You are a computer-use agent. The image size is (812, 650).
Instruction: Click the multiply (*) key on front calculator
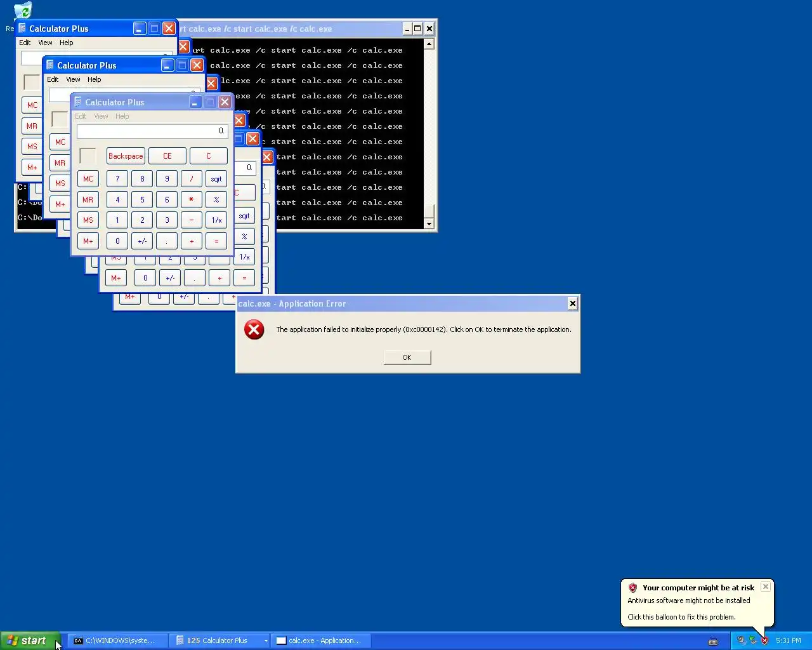(192, 200)
